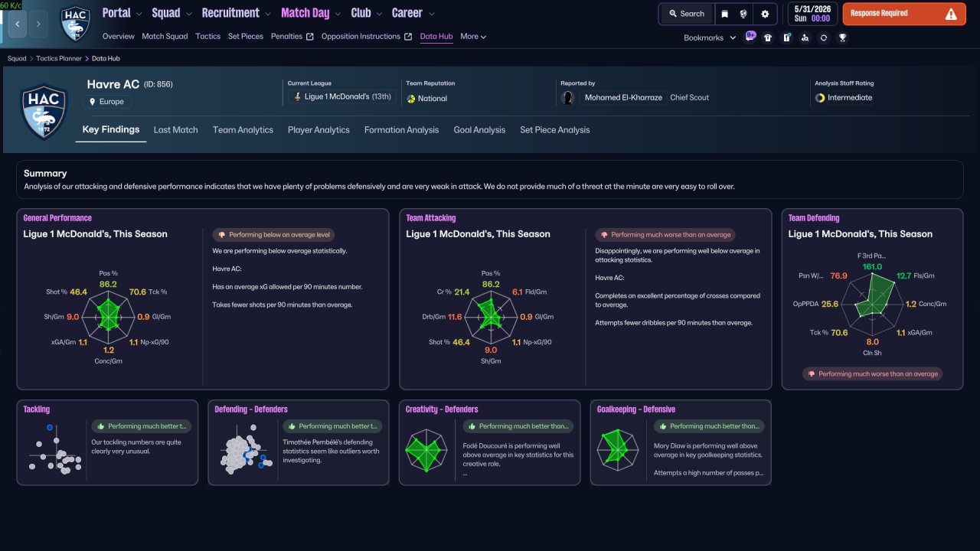Go to the Overview submenu item

118,37
